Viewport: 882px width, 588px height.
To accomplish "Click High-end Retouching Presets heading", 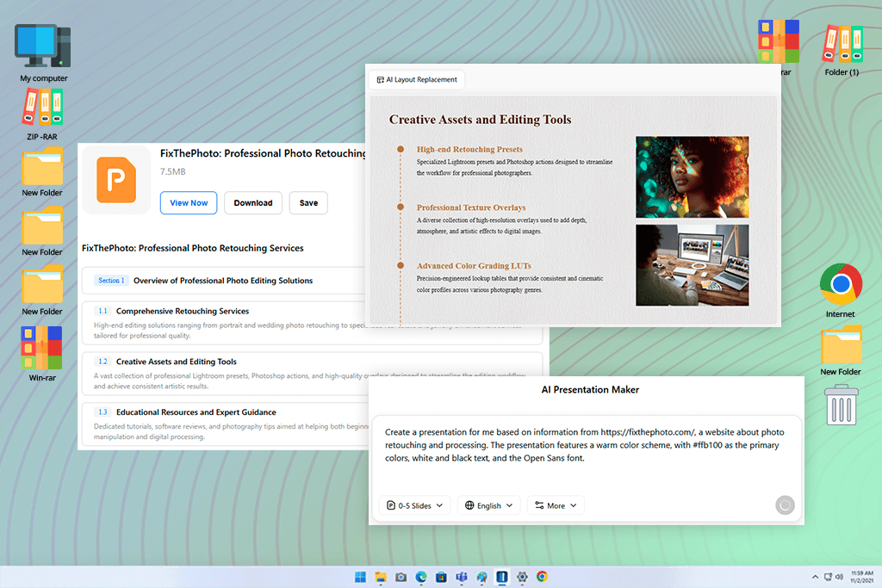I will [469, 150].
